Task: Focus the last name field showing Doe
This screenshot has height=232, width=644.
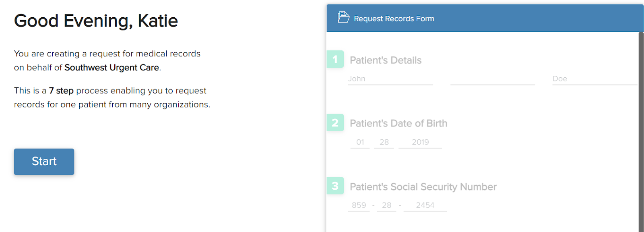Action: click(x=594, y=79)
